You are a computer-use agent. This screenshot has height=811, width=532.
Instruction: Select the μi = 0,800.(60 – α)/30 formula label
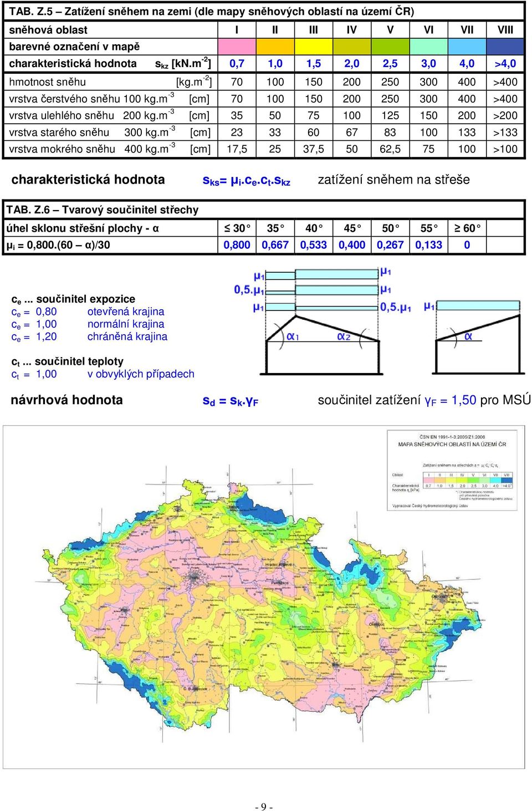58,245
